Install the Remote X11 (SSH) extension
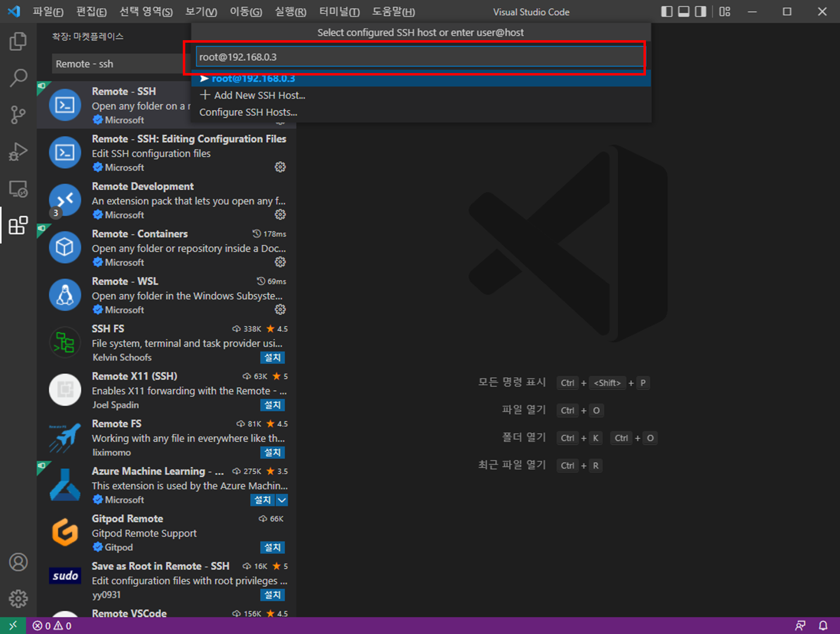Image resolution: width=840 pixels, height=634 pixels. tap(272, 405)
